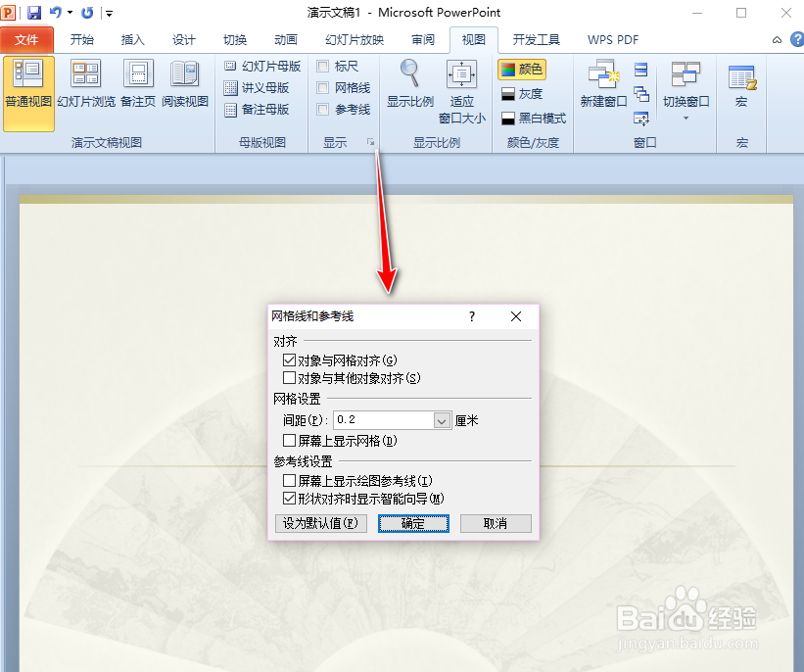The image size is (804, 672).
Task: Close the 网格线和参考线 dialog
Action: coord(516,316)
